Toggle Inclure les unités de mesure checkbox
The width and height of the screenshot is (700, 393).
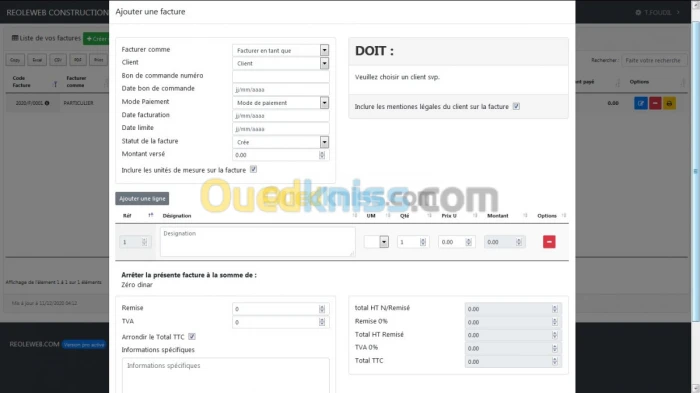coord(253,169)
